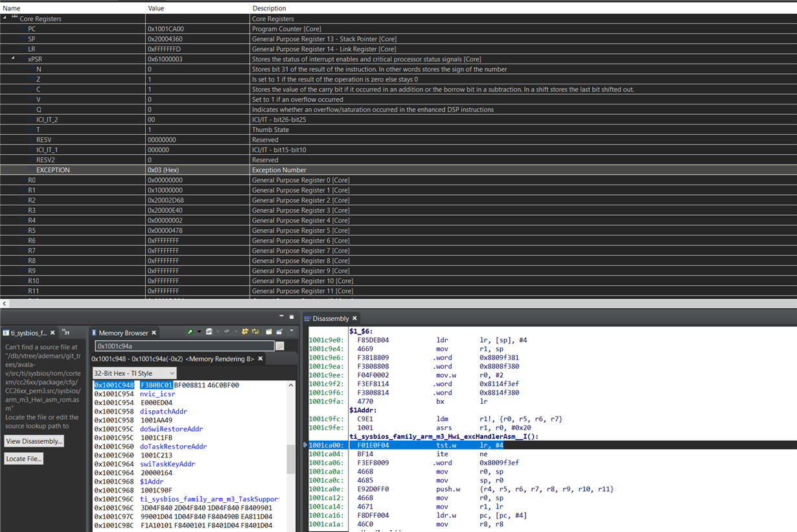
Task: Click the memory address input field
Action: click(x=185, y=346)
